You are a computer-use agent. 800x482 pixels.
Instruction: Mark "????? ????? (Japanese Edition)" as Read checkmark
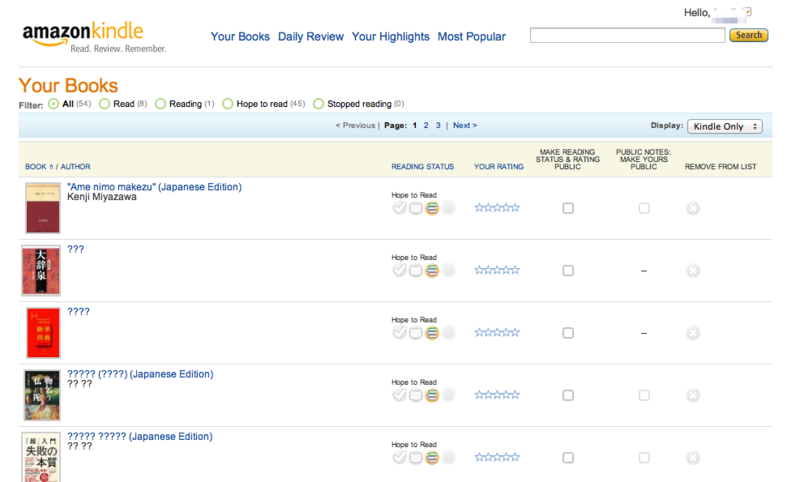(x=399, y=457)
